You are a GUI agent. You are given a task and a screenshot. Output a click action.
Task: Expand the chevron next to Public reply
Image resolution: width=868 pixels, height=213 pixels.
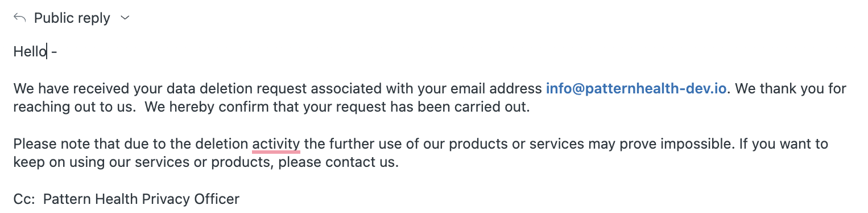tap(125, 18)
